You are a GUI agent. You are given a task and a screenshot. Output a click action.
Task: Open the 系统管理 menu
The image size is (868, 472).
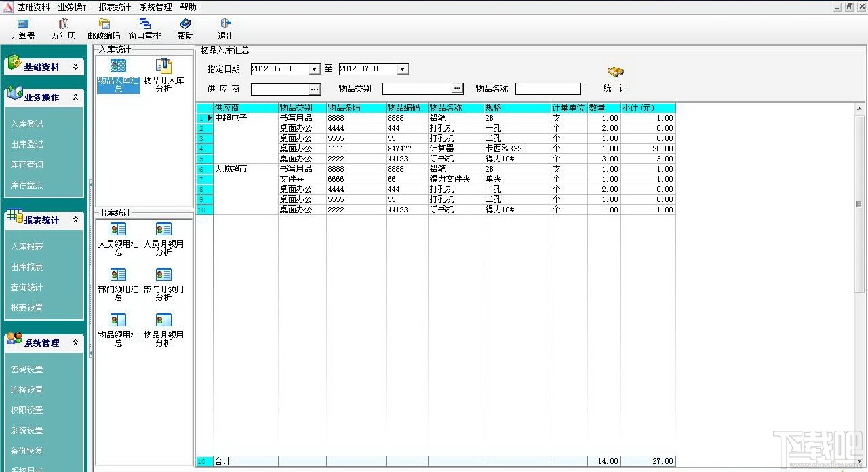[x=155, y=7]
